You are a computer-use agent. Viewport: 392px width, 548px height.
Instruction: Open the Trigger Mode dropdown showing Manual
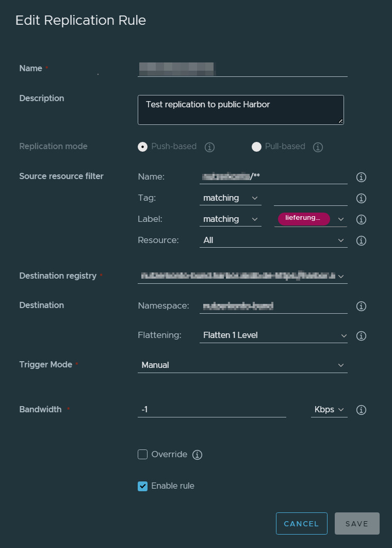(242, 365)
